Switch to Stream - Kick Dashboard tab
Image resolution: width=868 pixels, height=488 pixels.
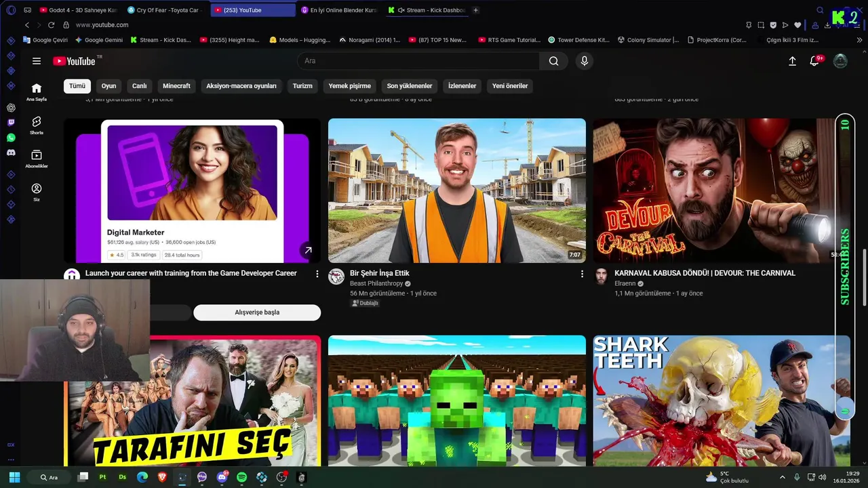[427, 10]
